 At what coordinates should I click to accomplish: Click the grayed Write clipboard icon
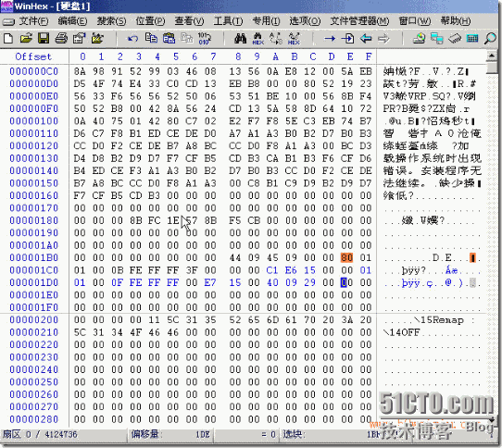[x=187, y=38]
